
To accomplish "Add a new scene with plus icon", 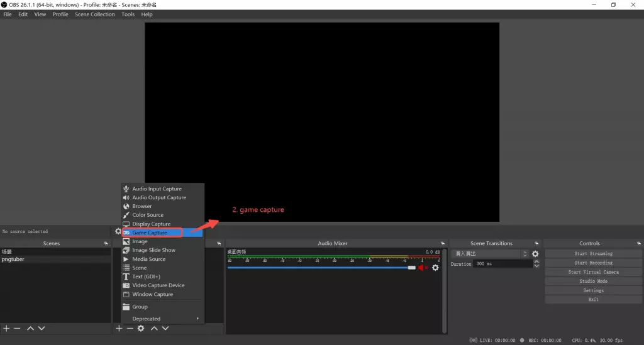I will tap(6, 329).
